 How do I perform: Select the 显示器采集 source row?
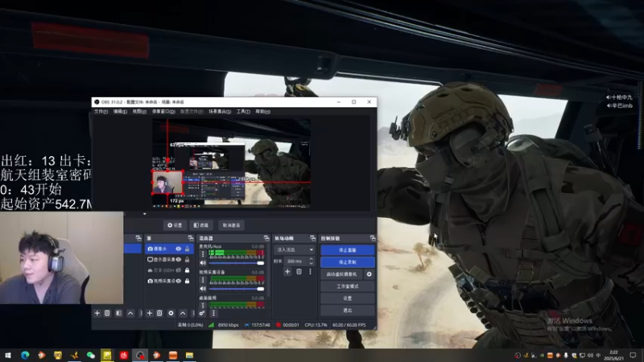[169, 259]
